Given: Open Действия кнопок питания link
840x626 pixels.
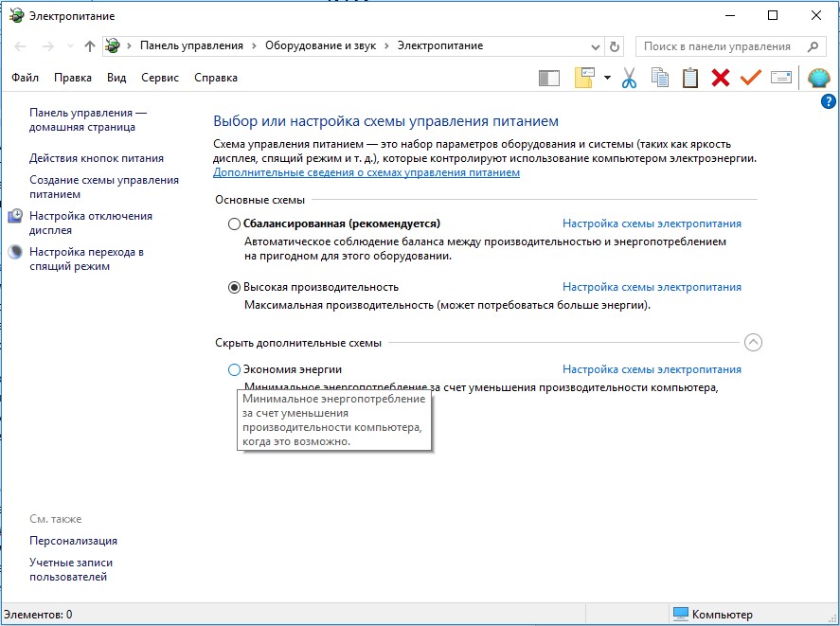Looking at the screenshot, I should (x=97, y=158).
